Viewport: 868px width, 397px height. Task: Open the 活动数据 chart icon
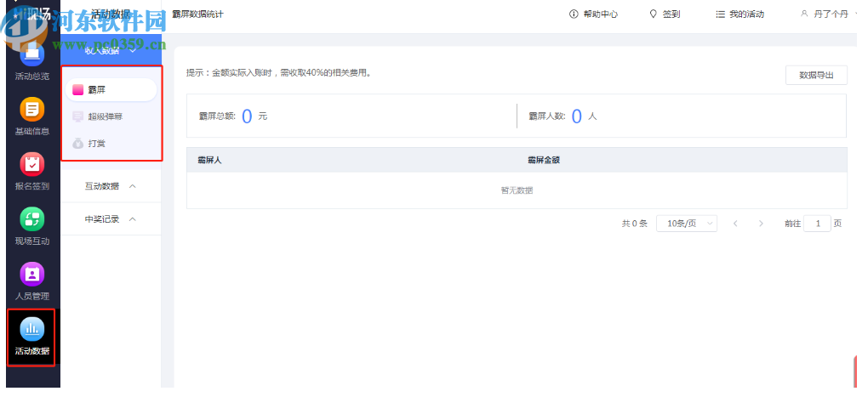click(32, 329)
